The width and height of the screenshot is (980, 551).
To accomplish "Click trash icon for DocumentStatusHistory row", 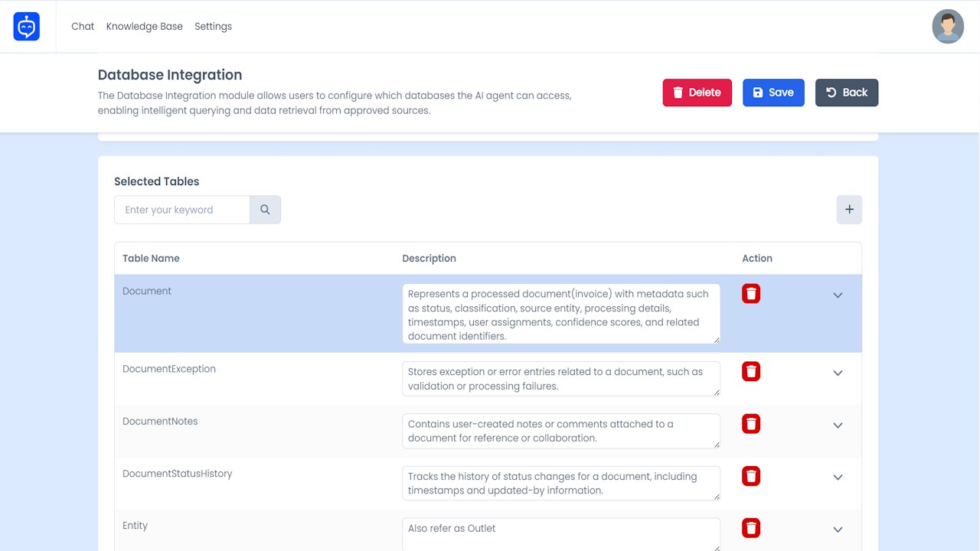I will point(751,476).
